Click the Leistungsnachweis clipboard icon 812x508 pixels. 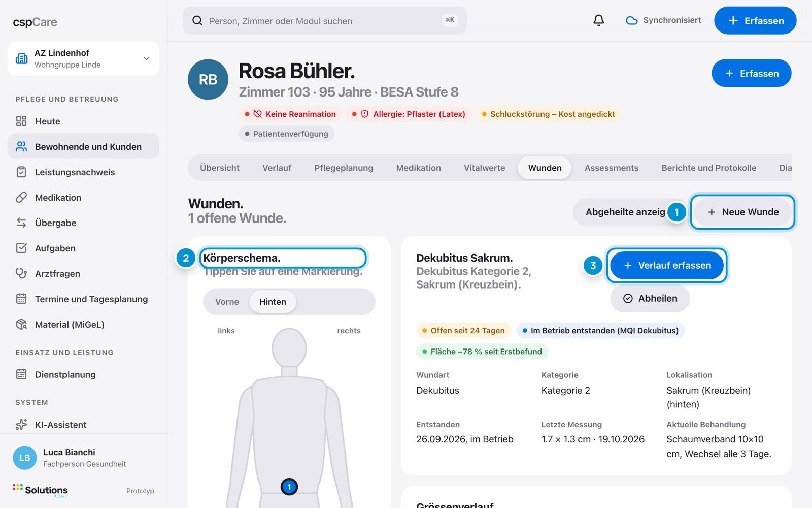click(x=21, y=172)
